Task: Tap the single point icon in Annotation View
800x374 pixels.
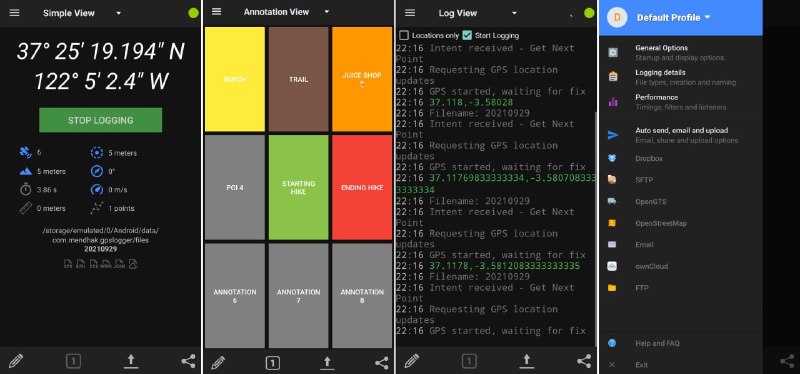Action: point(273,363)
